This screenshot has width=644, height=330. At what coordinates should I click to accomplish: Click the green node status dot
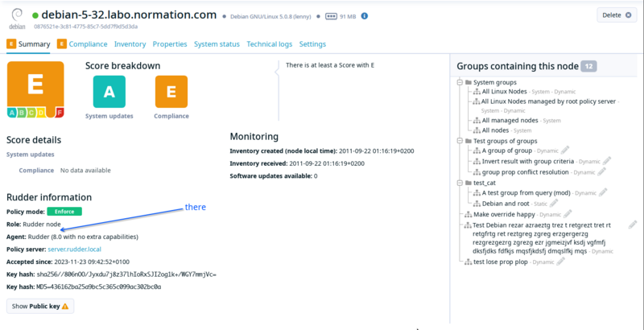tap(35, 15)
